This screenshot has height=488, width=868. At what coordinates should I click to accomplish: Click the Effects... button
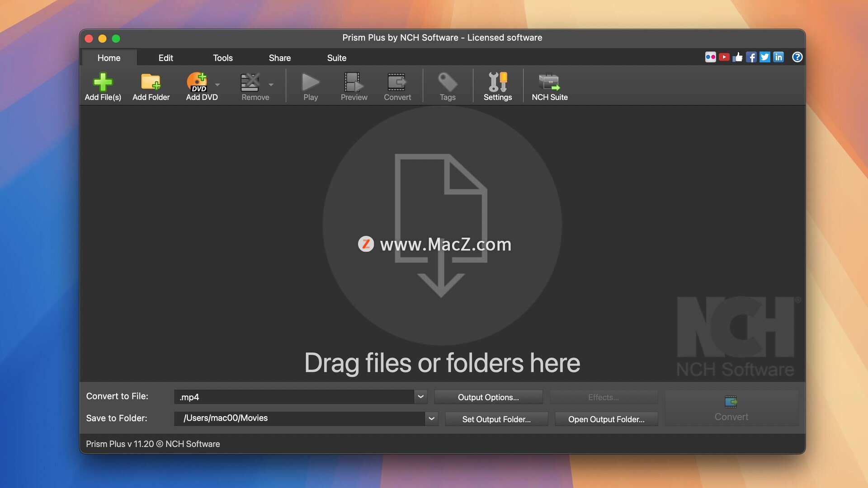click(604, 397)
